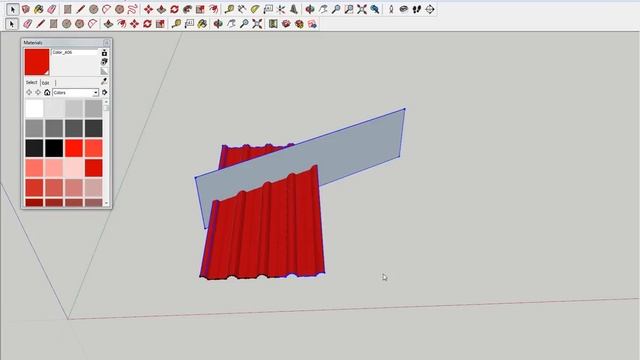Viewport: 640px width, 360px height.
Task: Pick Rectangle tool in upper toolbar
Action: 68,9
